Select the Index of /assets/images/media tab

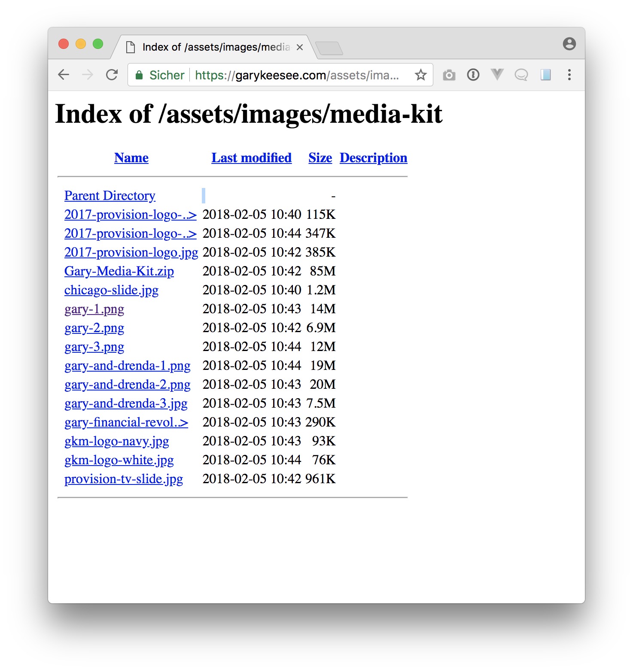(215, 47)
